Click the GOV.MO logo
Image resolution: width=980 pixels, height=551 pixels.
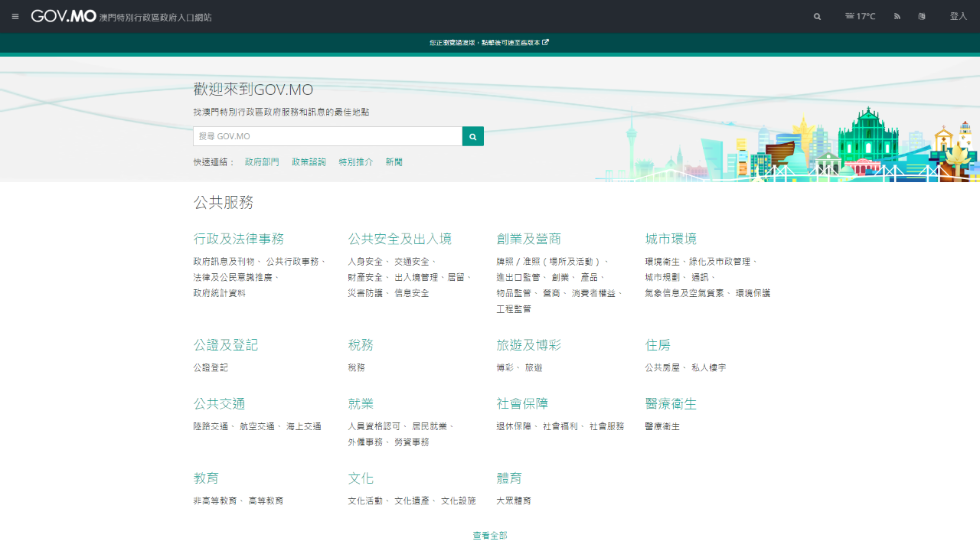[x=64, y=16]
